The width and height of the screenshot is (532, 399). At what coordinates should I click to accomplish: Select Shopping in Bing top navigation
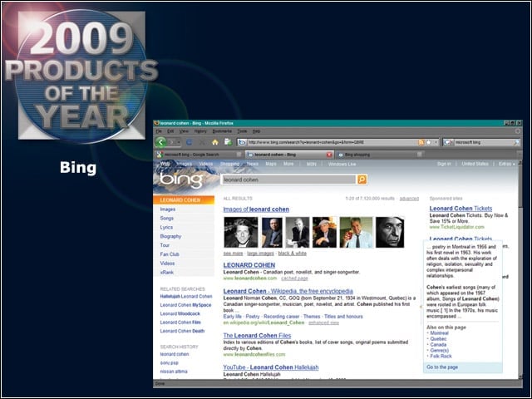click(x=229, y=164)
